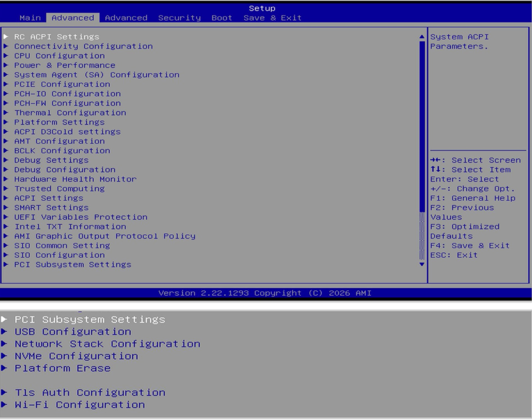532x420 pixels.
Task: Select Tls Auth Configuration
Action: click(x=90, y=393)
